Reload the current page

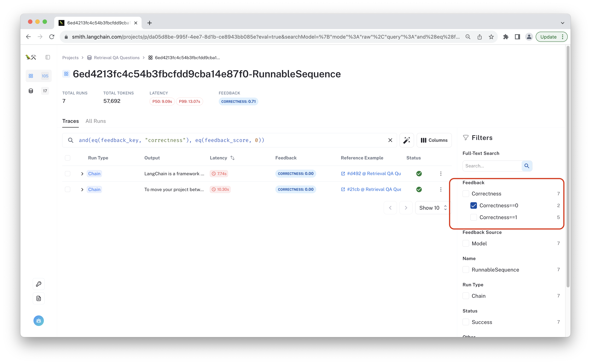point(52,37)
